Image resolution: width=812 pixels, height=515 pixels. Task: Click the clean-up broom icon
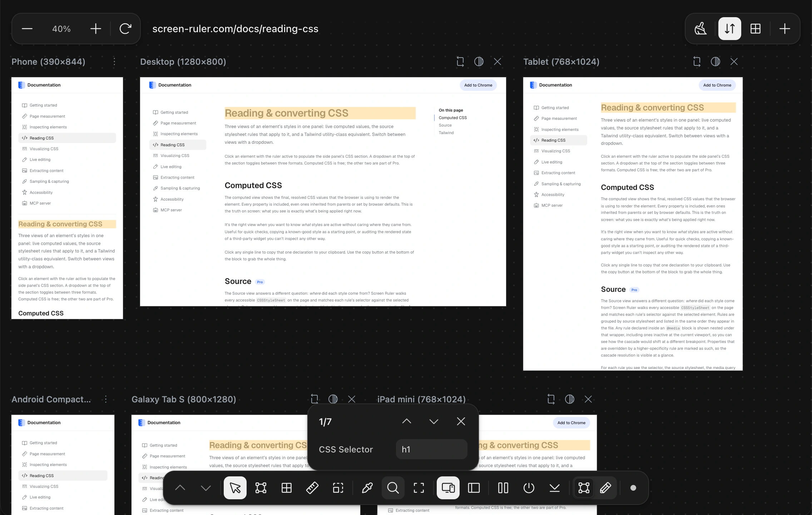(x=700, y=29)
